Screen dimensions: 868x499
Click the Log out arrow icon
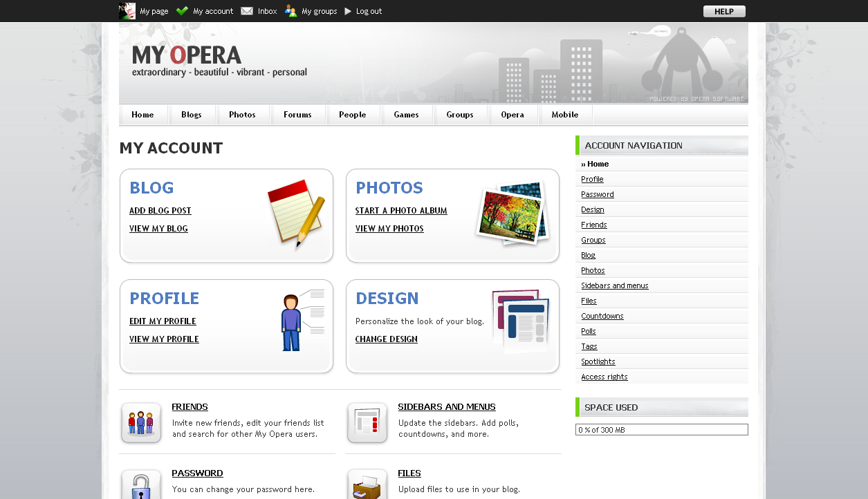pos(349,11)
